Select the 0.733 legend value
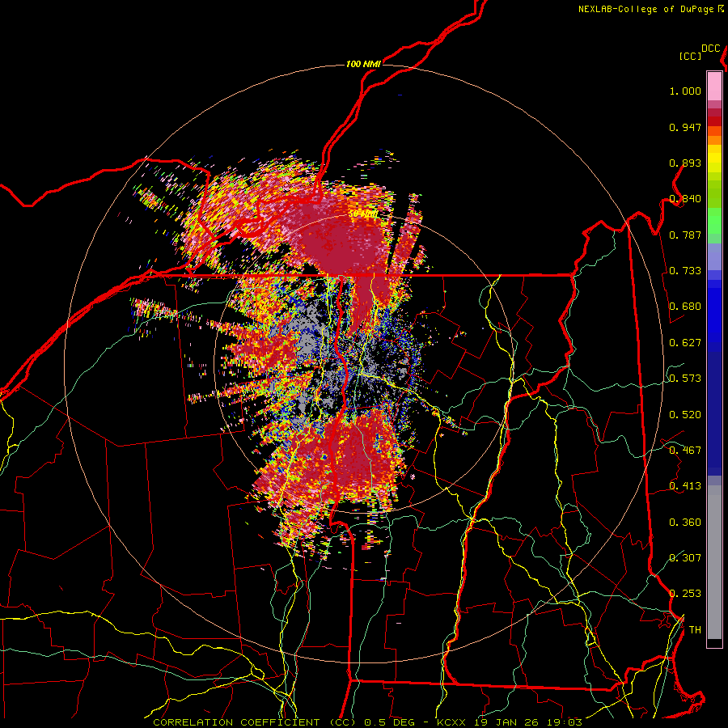 pos(685,271)
